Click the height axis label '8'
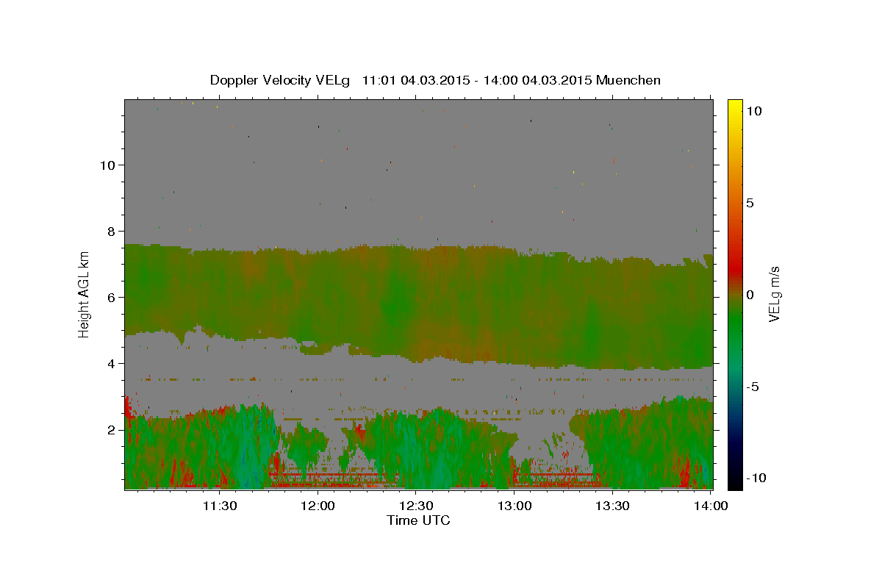Image resolution: width=882 pixels, height=588 pixels. point(111,231)
